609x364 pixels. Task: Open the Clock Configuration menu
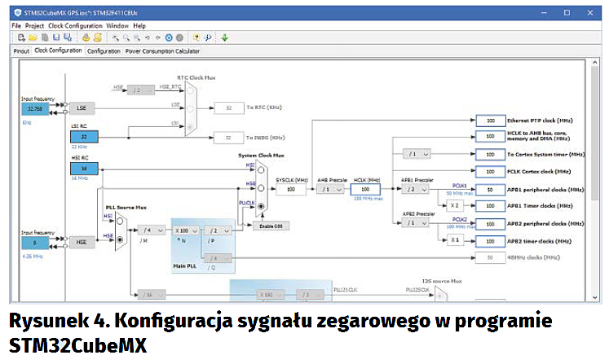pos(75,26)
